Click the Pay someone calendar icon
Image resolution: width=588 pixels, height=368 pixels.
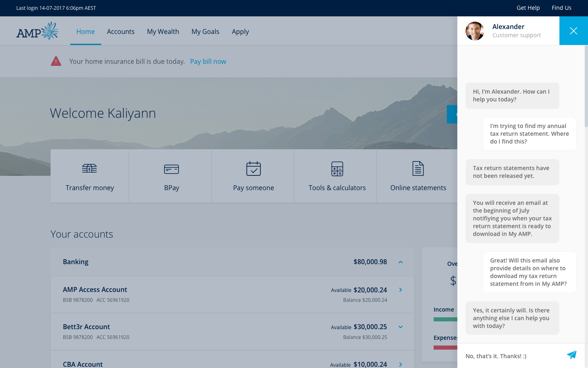pos(254,168)
